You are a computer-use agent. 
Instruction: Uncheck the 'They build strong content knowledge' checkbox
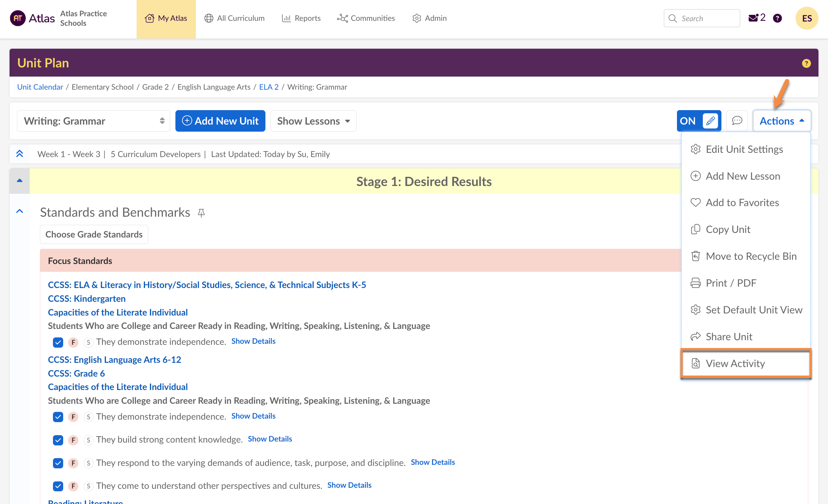tap(58, 440)
